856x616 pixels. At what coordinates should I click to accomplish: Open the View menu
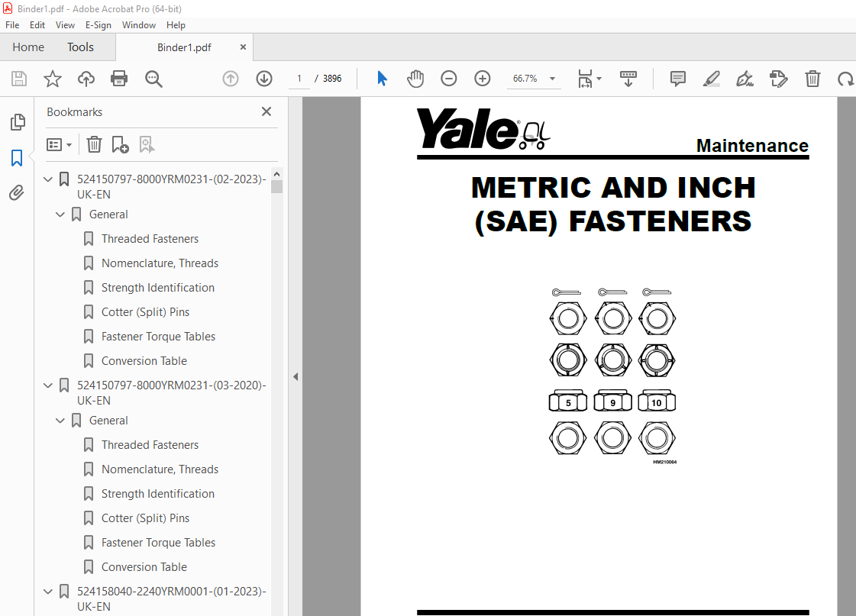[x=65, y=25]
